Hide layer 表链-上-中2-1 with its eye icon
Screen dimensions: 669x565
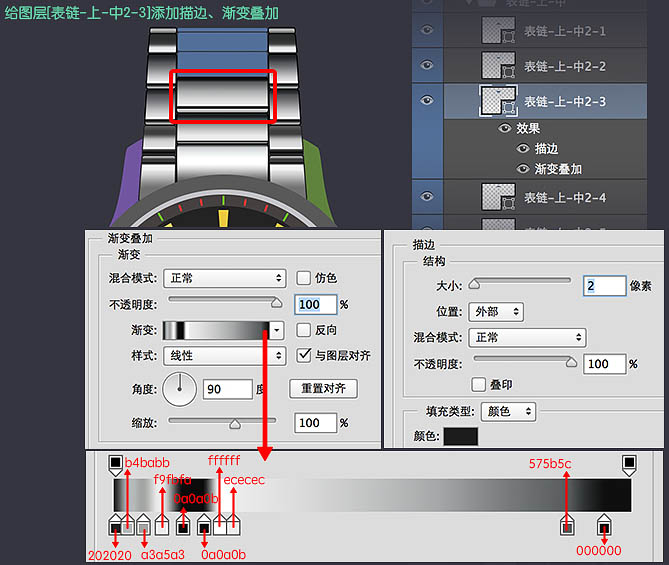point(427,30)
